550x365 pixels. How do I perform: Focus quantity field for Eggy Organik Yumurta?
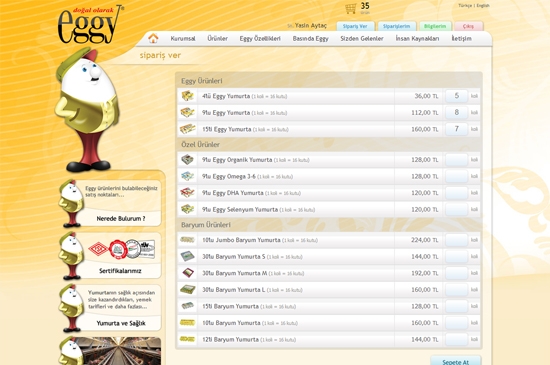point(456,160)
